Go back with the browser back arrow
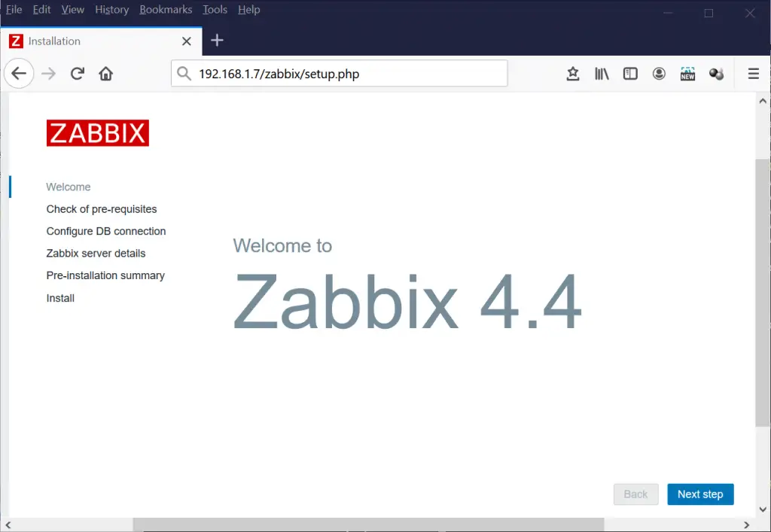This screenshot has height=532, width=771. click(19, 74)
